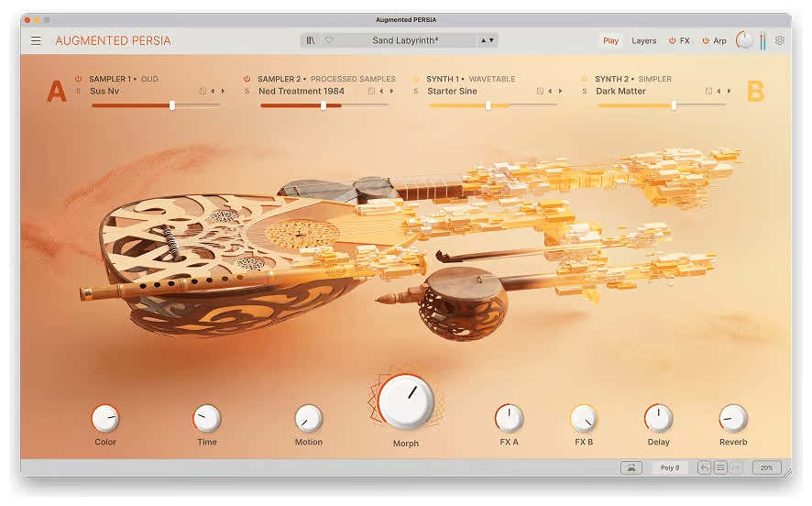Solo Synth 2 with the S button
Screen dimensions: 812x506
coord(584,91)
